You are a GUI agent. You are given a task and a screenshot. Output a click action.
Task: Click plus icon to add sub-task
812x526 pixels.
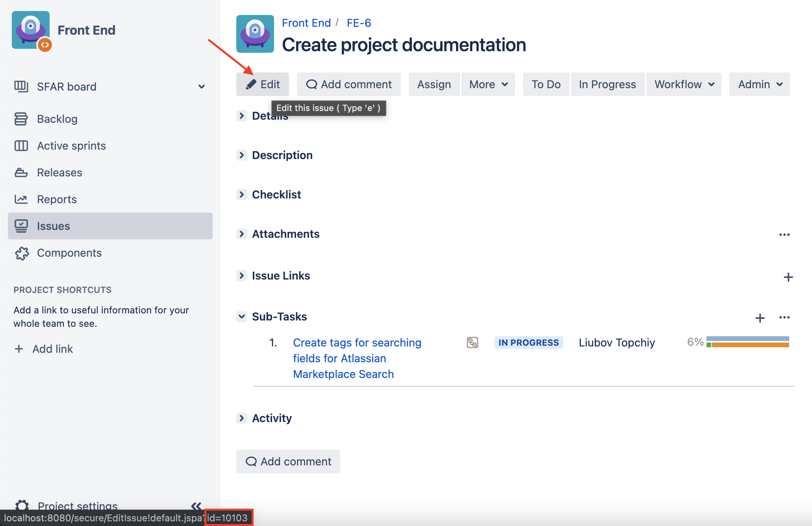pos(760,318)
